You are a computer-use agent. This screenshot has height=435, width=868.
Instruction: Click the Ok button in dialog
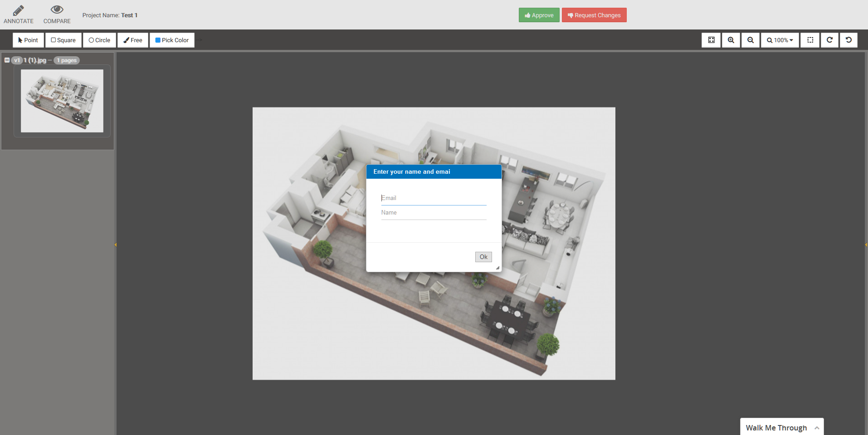pyautogui.click(x=483, y=257)
